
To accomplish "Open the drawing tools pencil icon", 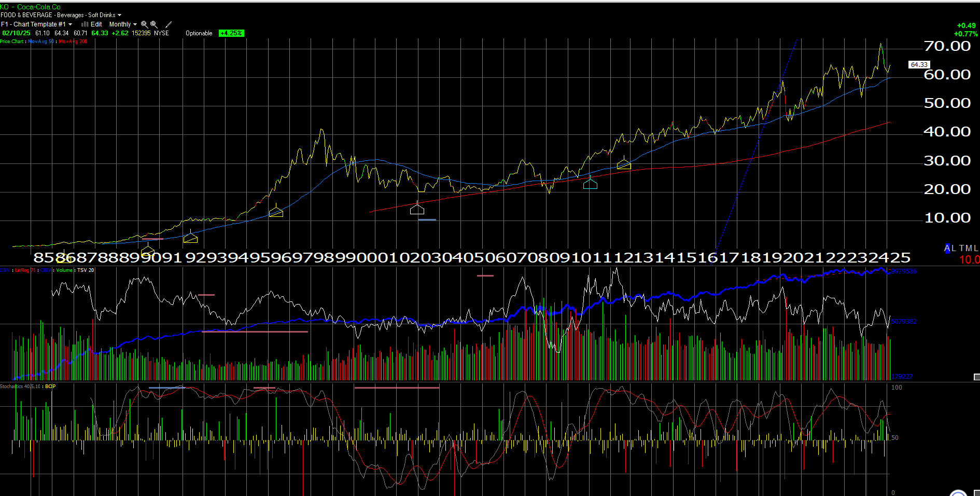I will click(x=169, y=24).
